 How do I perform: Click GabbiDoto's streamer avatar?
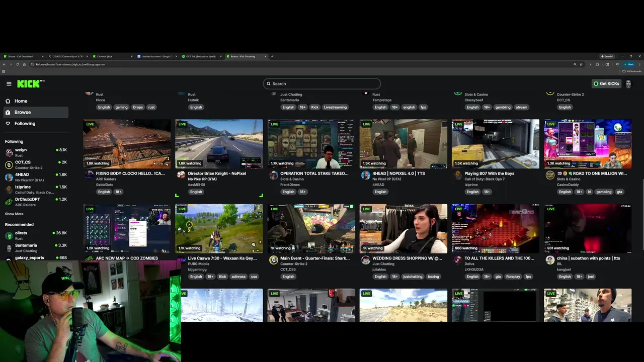tap(89, 174)
